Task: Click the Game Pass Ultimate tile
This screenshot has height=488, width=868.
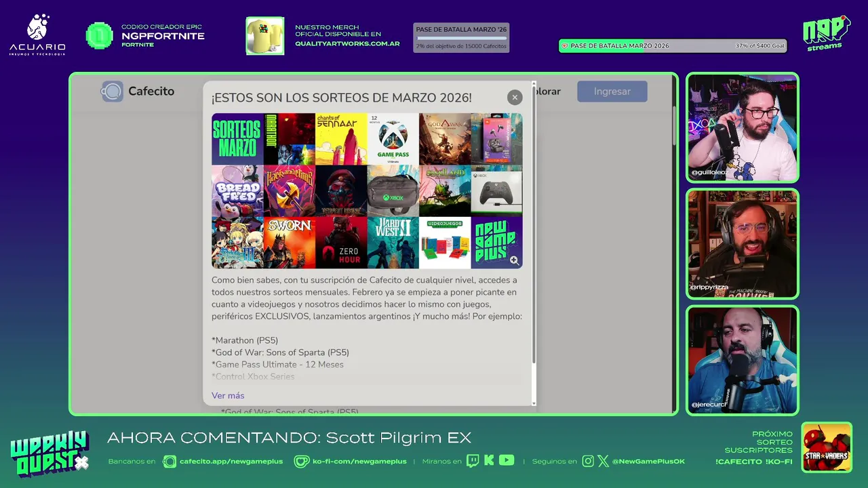Action: tap(393, 139)
